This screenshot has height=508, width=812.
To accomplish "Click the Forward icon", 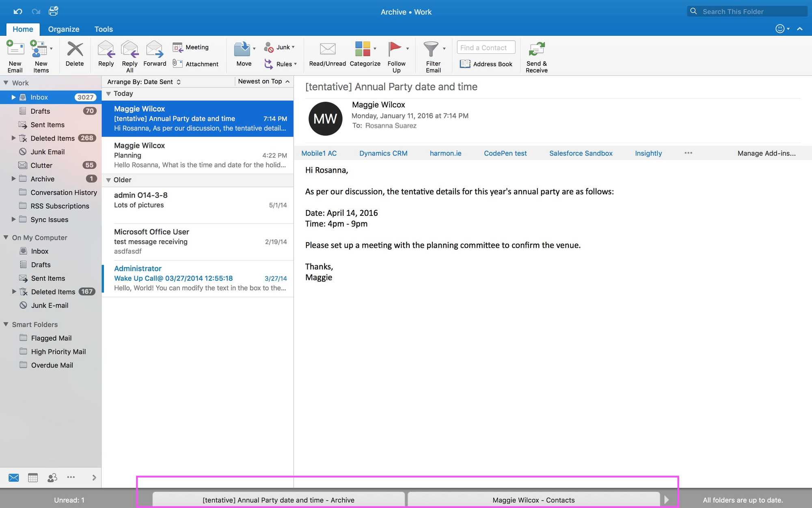I will click(x=155, y=55).
